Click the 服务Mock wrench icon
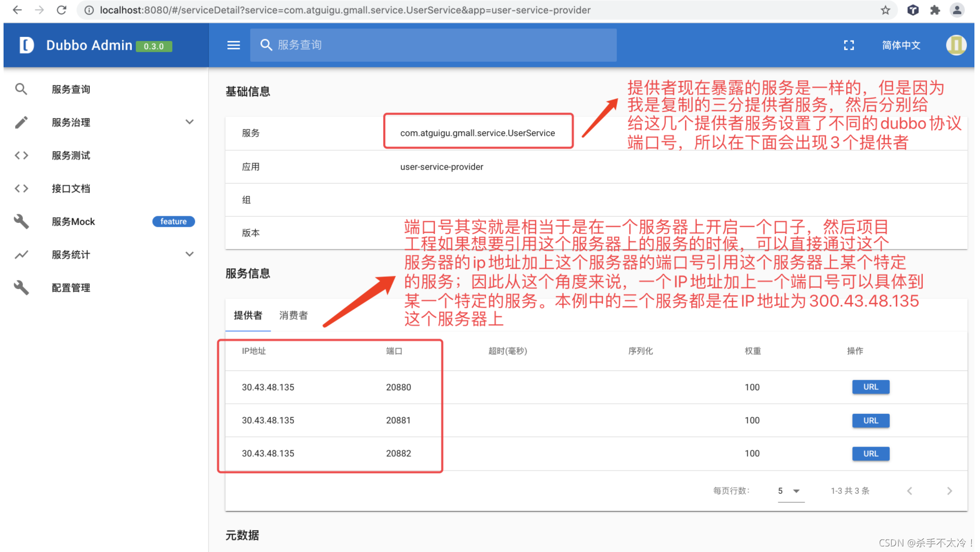This screenshot has height=552, width=980. (21, 221)
